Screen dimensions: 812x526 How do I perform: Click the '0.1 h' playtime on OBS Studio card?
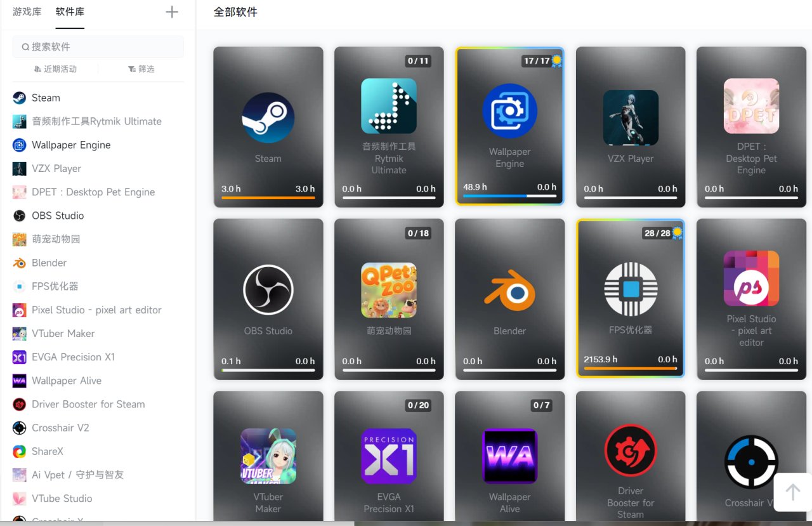coord(231,361)
